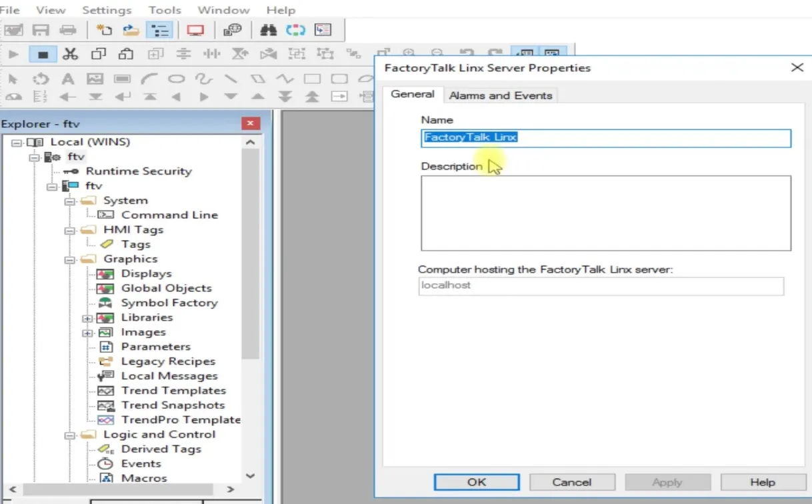This screenshot has width=812, height=504.
Task: Select the Ellipse drawing tool
Action: click(x=175, y=78)
